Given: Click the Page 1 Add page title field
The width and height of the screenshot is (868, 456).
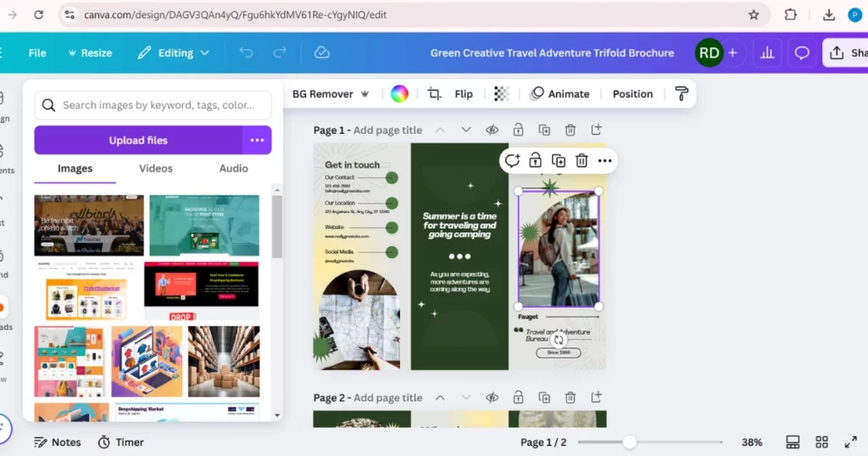Looking at the screenshot, I should coord(387,130).
